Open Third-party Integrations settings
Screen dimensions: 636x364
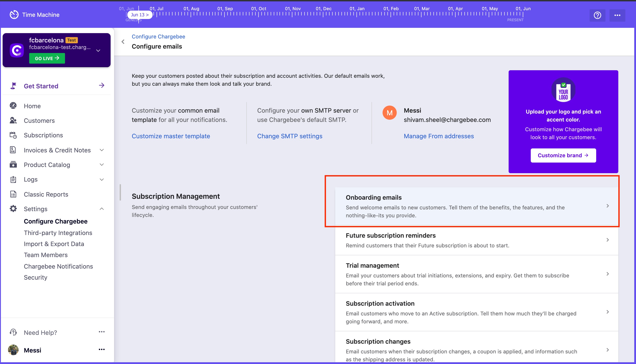(58, 233)
